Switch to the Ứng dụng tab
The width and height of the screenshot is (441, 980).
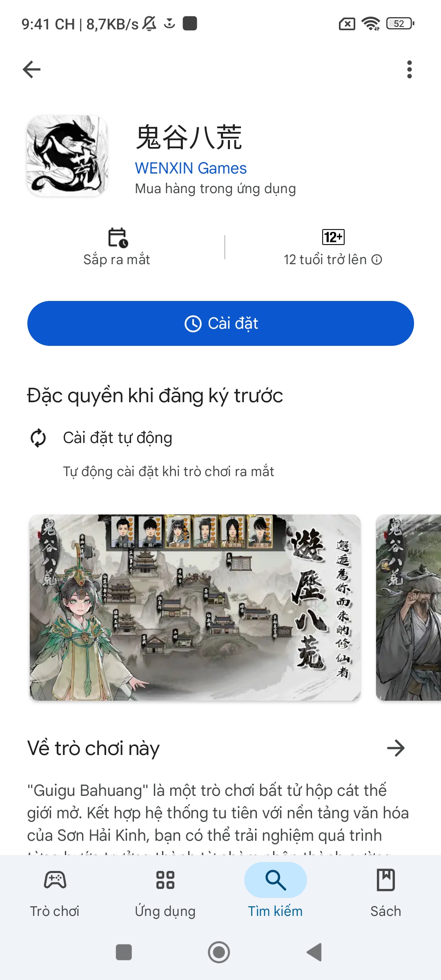tap(165, 893)
